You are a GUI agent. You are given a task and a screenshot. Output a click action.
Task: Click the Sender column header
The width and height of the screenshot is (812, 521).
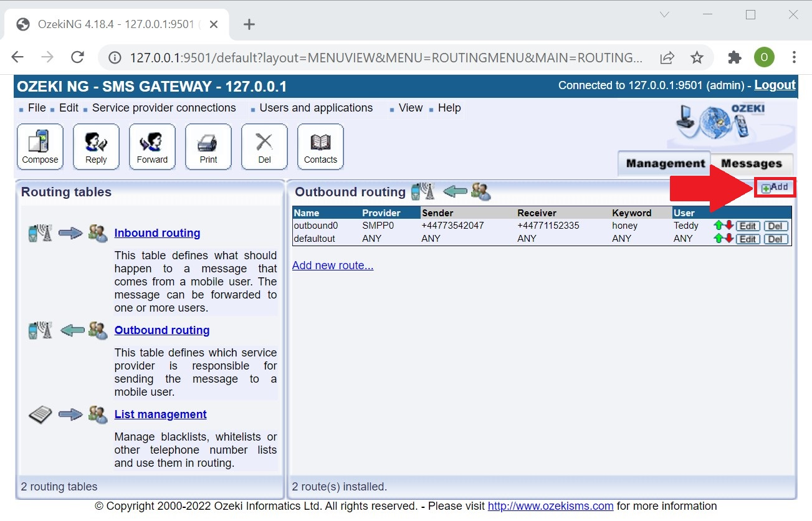(469, 213)
